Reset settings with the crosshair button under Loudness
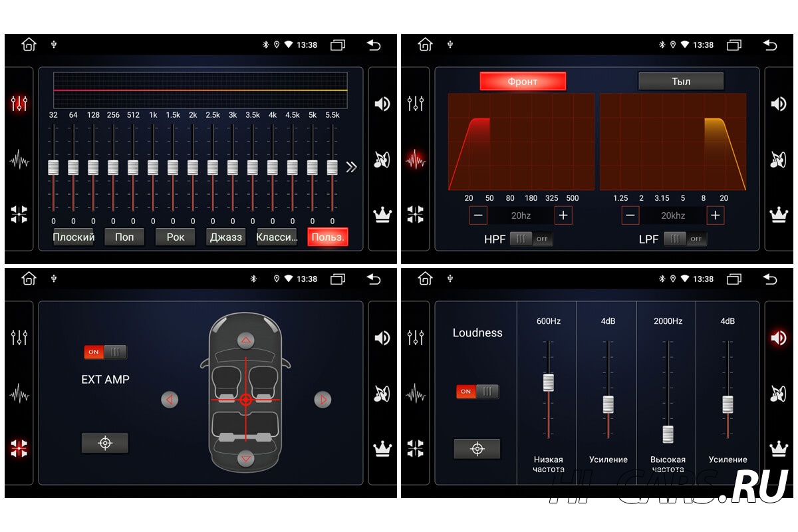Image resolution: width=798 pixels, height=532 pixels. tap(477, 449)
